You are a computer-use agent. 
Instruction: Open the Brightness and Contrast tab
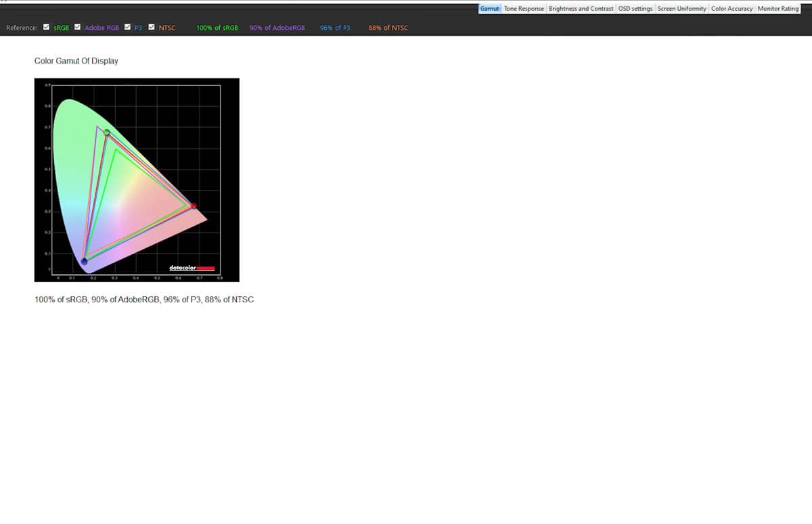tap(581, 9)
